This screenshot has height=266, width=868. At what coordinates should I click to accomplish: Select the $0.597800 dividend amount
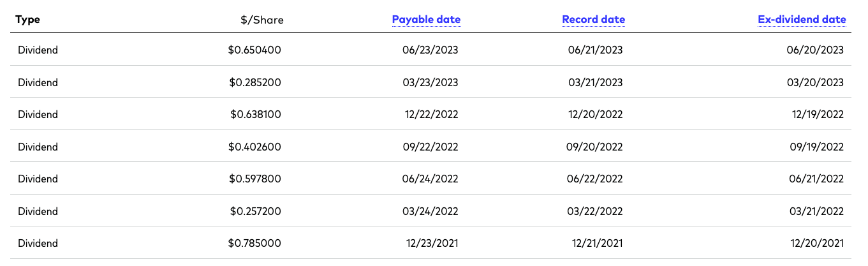pos(255,179)
